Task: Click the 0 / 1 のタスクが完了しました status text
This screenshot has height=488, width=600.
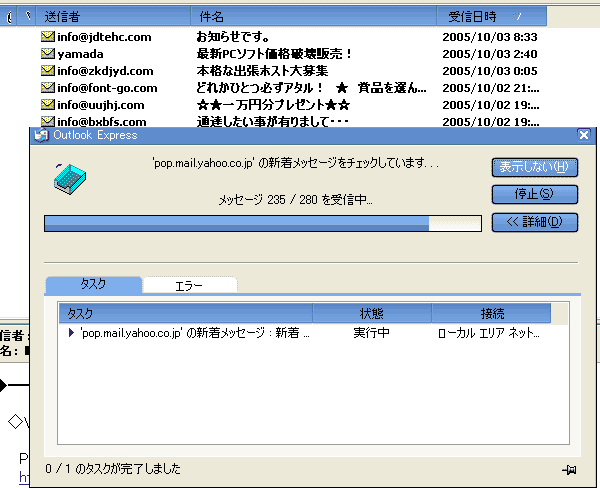Action: (112, 469)
